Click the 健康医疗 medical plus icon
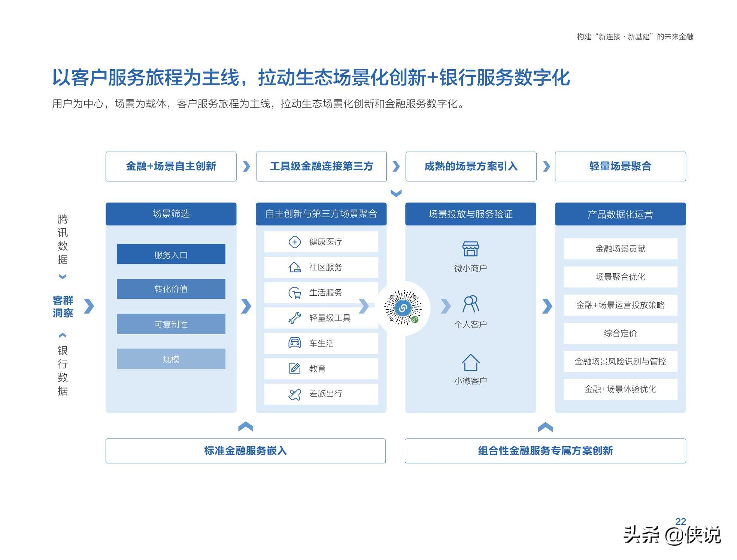 pos(295,242)
